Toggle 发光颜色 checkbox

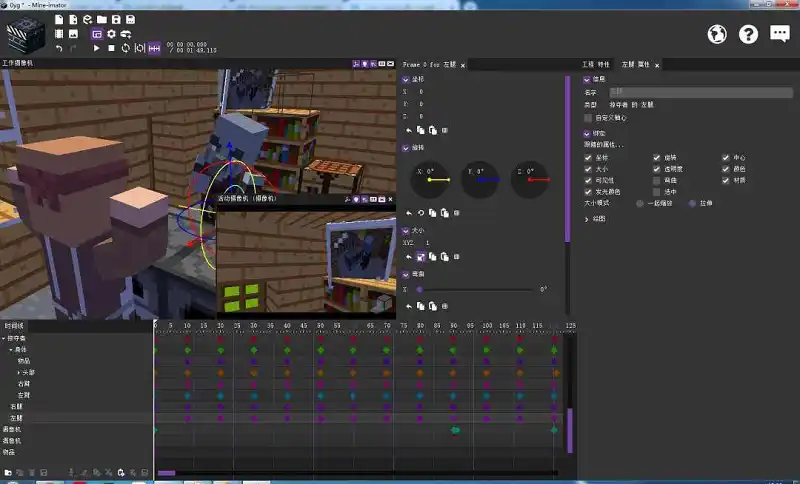[x=588, y=192]
